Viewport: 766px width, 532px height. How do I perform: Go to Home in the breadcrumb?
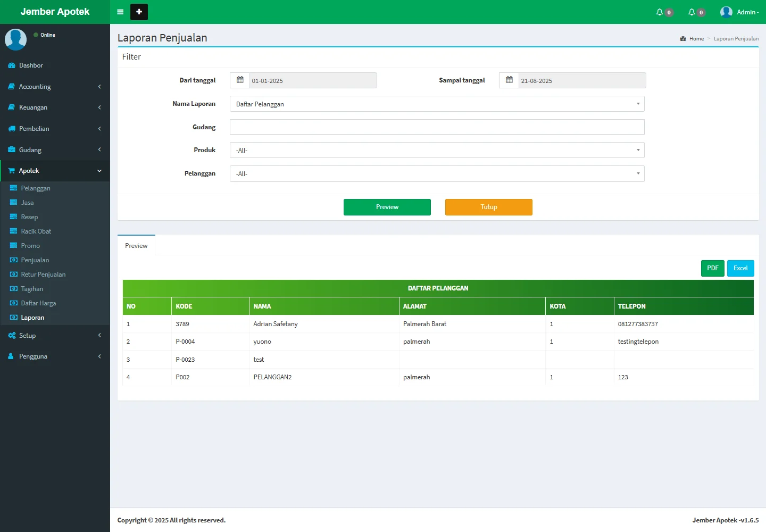click(x=696, y=39)
